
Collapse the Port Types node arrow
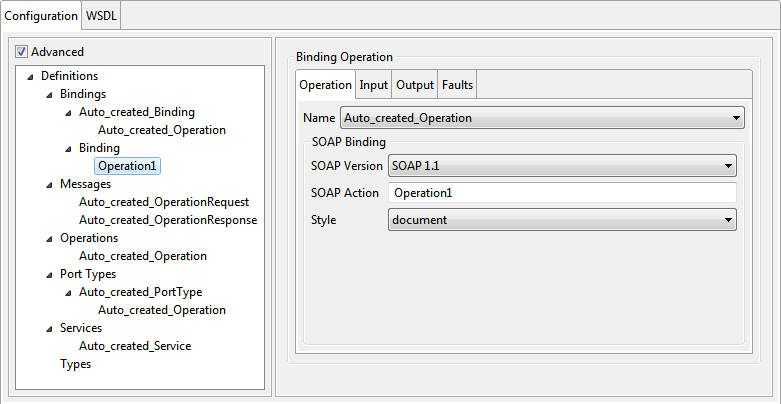pyautogui.click(x=49, y=275)
